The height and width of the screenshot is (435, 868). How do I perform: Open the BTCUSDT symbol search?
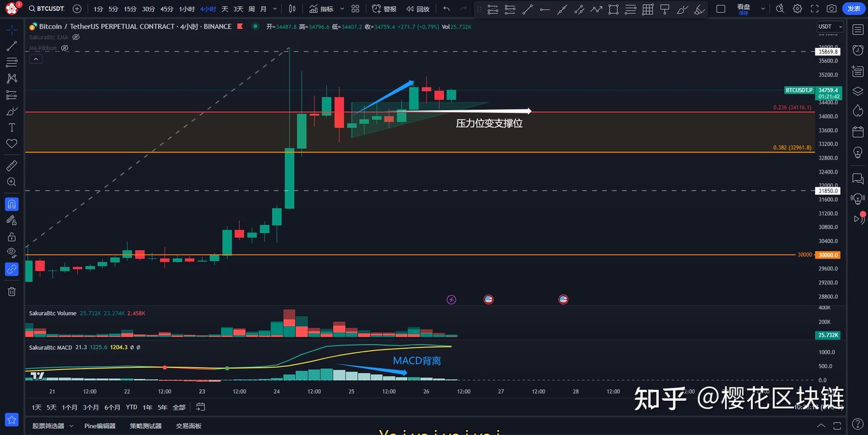[x=46, y=8]
